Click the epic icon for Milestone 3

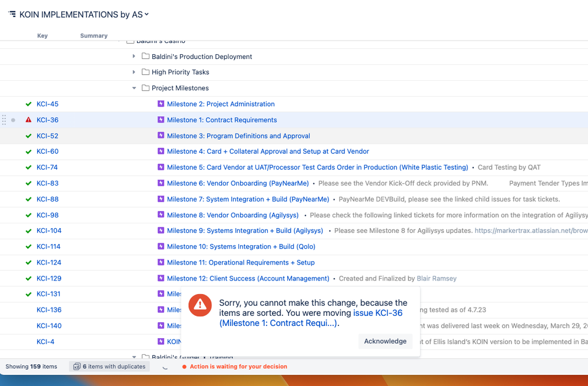(x=161, y=135)
